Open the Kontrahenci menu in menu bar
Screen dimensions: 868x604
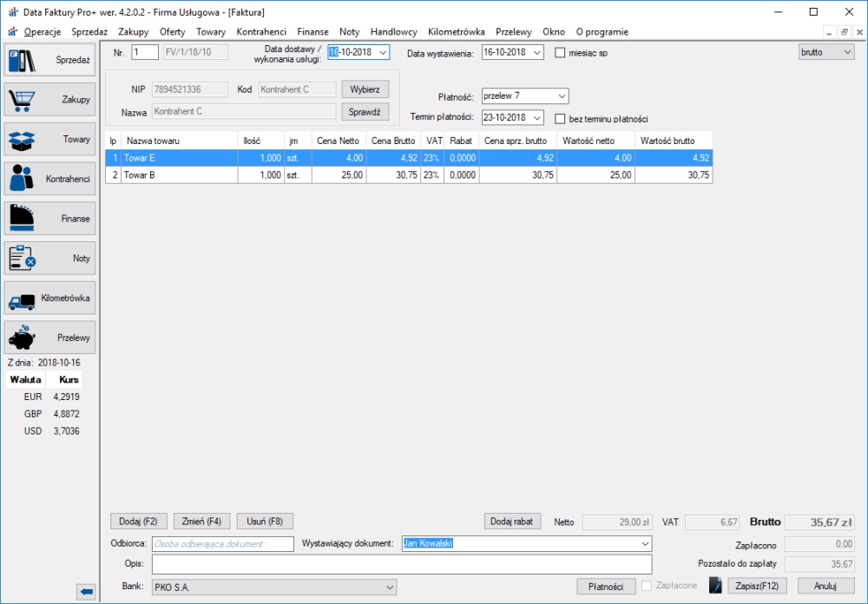pyautogui.click(x=261, y=31)
